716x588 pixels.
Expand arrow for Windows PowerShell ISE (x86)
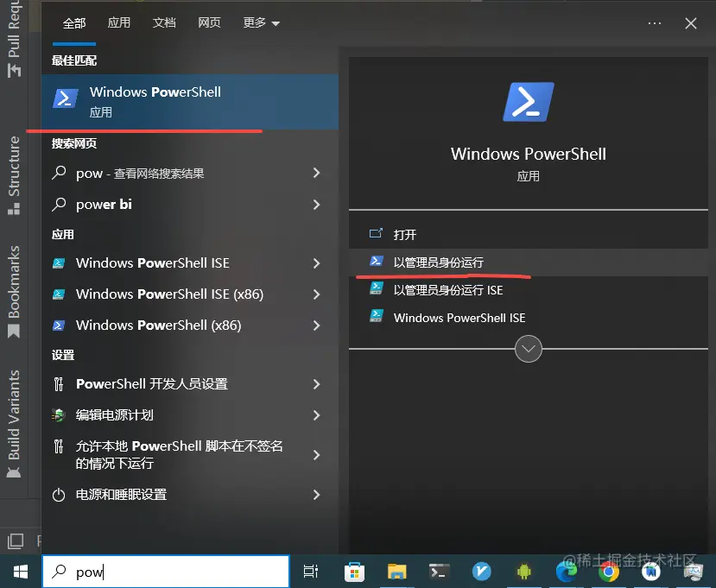(x=316, y=294)
